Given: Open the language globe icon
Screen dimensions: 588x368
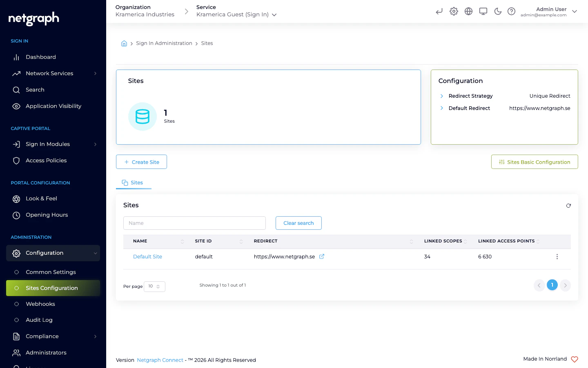Looking at the screenshot, I should [x=468, y=11].
